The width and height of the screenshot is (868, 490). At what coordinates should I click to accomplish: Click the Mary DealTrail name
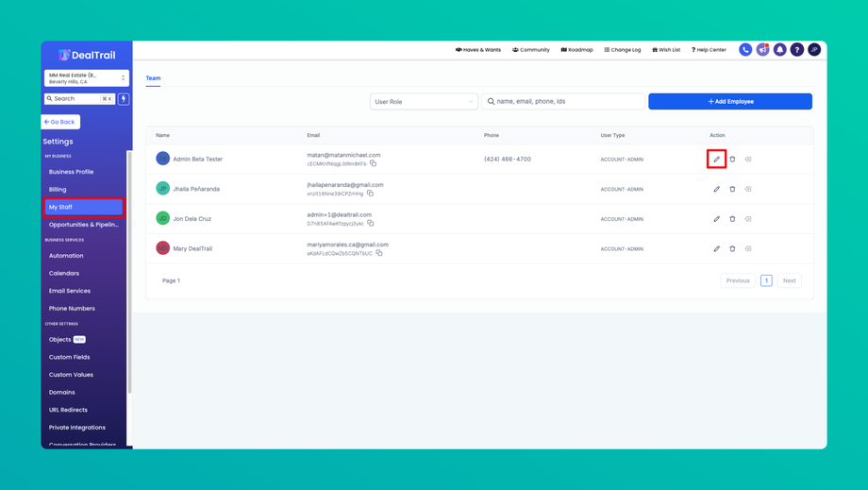point(192,249)
